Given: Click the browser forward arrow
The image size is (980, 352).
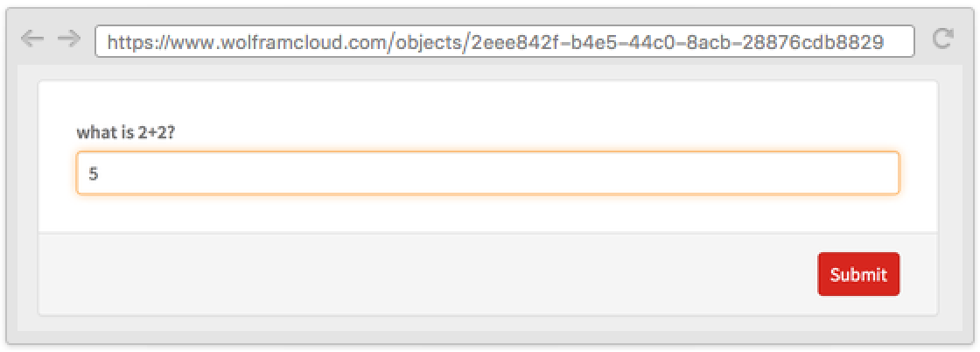Looking at the screenshot, I should click(68, 39).
